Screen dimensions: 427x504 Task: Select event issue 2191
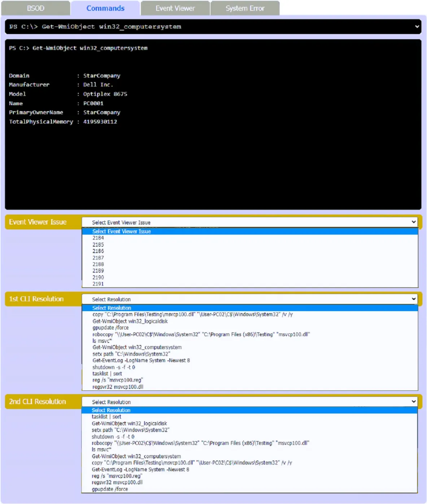pyautogui.click(x=250, y=284)
